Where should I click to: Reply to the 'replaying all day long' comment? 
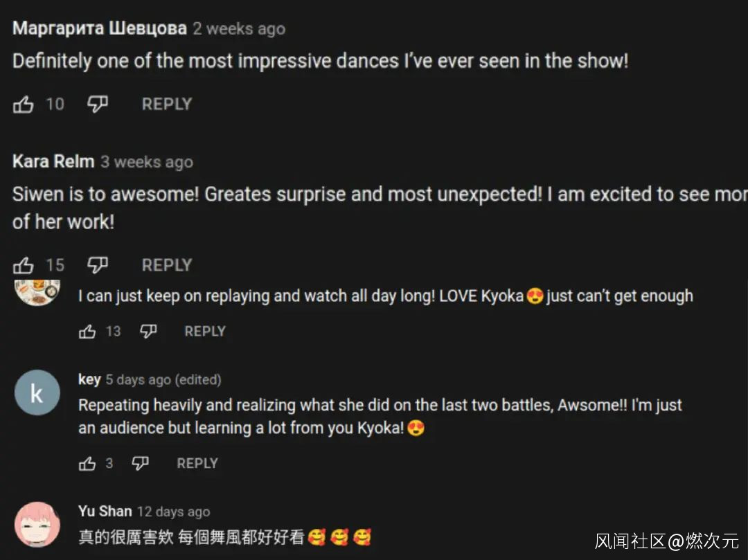click(205, 332)
